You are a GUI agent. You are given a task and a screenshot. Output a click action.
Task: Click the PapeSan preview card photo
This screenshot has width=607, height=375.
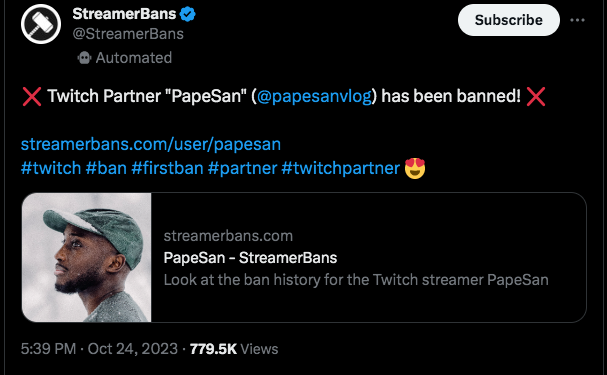[87, 257]
